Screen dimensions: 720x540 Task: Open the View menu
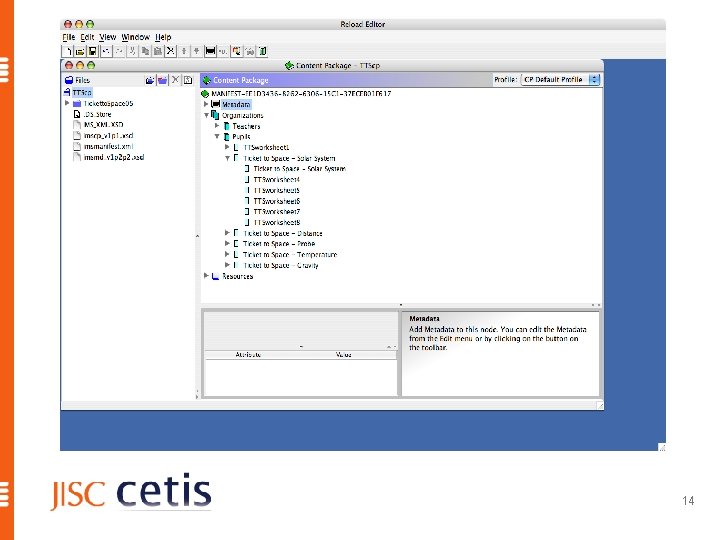coord(107,37)
